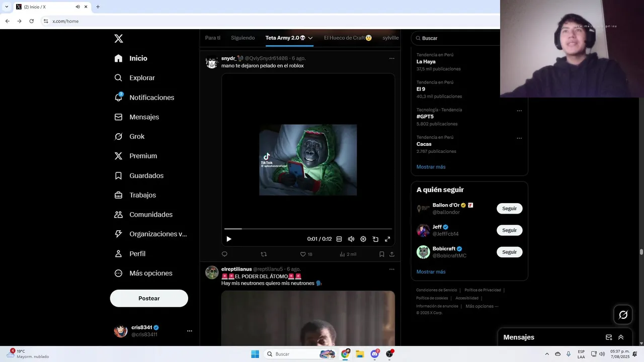Open options for #GPT5 trend

(x=519, y=111)
